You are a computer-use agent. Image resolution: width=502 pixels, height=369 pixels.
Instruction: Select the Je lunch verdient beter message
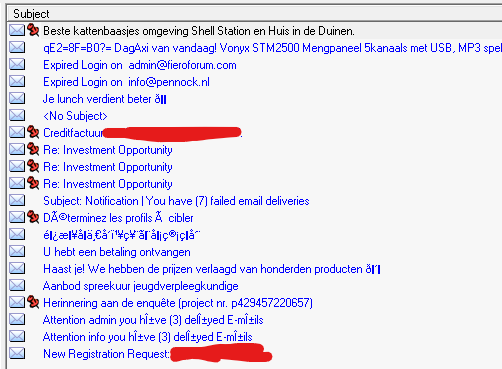pyautogui.click(x=105, y=99)
